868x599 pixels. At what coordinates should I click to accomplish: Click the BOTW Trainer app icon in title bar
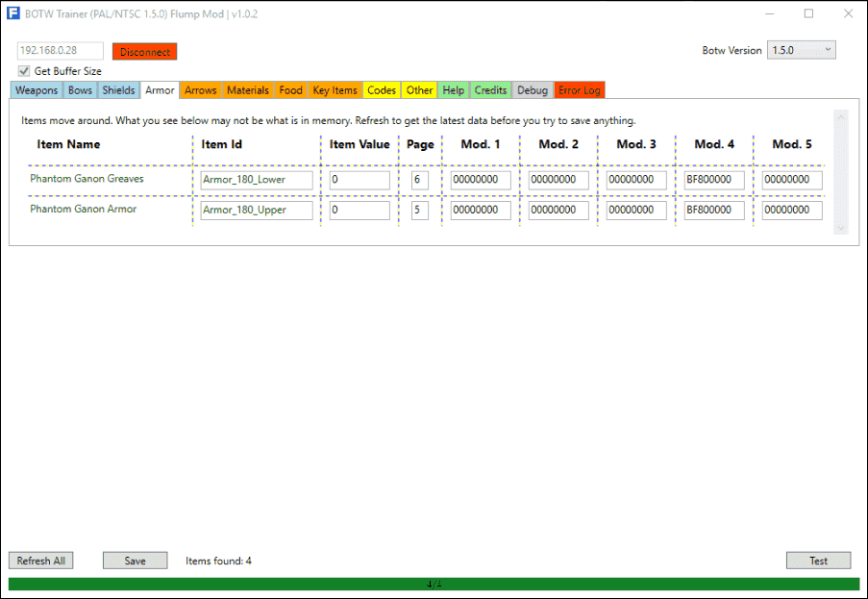point(13,13)
